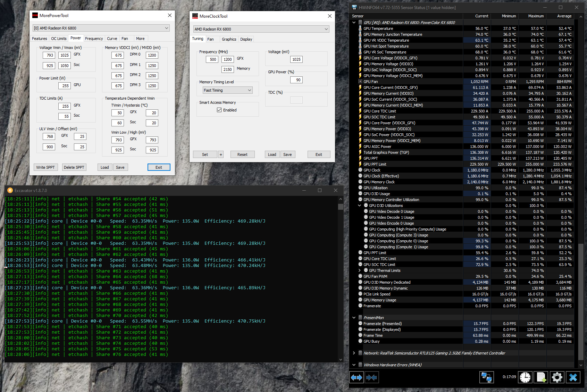
Task: Expand the Network RealTek sensor group
Action: [354, 353]
